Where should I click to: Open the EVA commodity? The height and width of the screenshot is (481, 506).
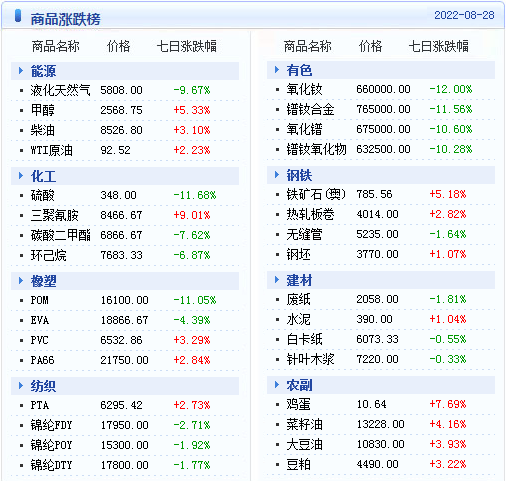pyautogui.click(x=40, y=320)
